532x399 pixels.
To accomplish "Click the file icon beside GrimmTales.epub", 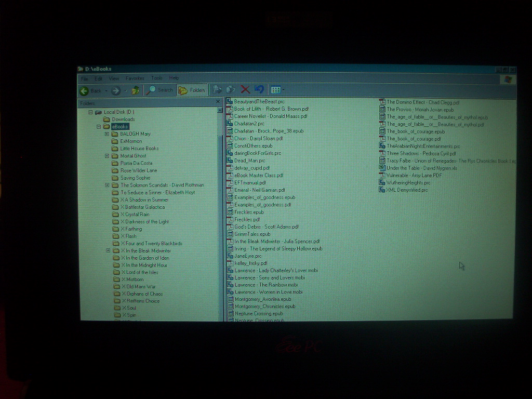I will [230, 234].
